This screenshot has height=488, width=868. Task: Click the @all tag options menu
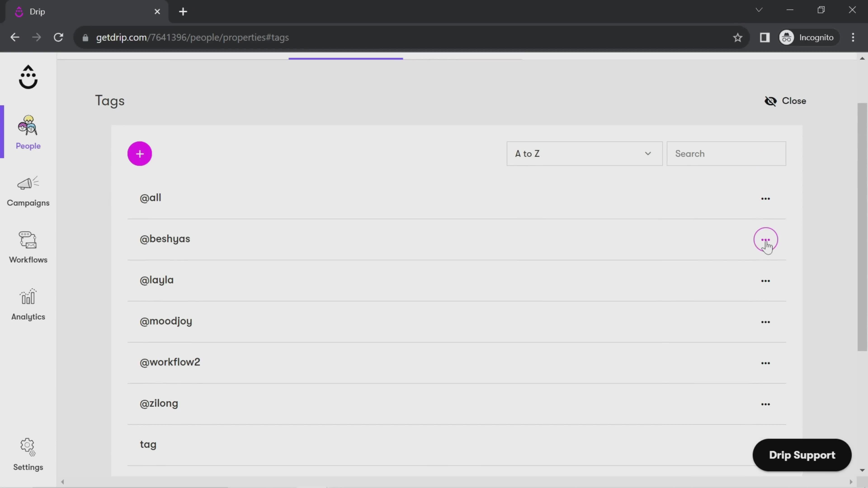[x=765, y=198]
